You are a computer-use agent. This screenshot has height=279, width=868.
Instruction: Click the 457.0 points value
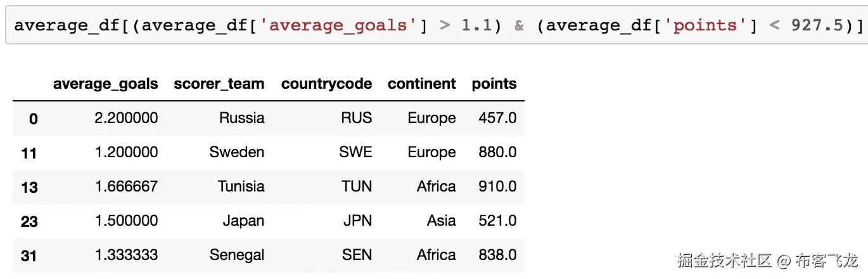tap(498, 118)
